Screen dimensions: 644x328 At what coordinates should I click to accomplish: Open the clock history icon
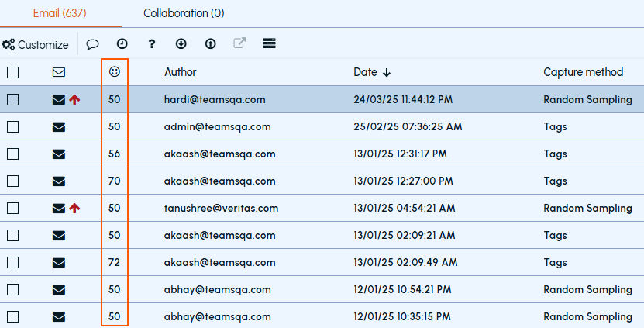(122, 43)
